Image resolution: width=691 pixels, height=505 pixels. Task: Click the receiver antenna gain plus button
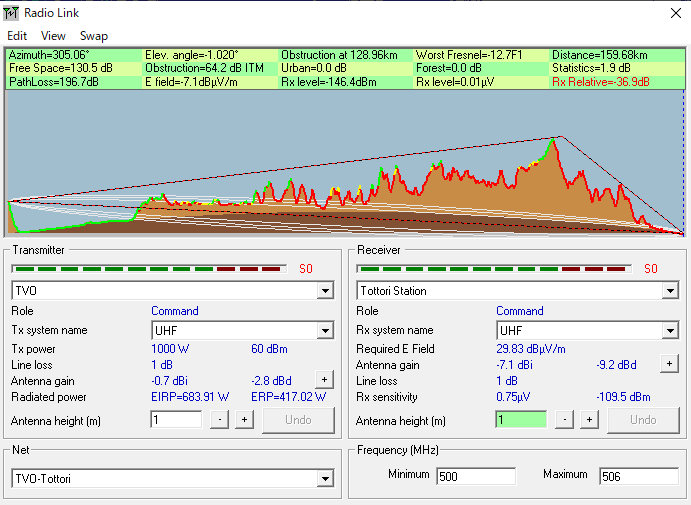669,364
